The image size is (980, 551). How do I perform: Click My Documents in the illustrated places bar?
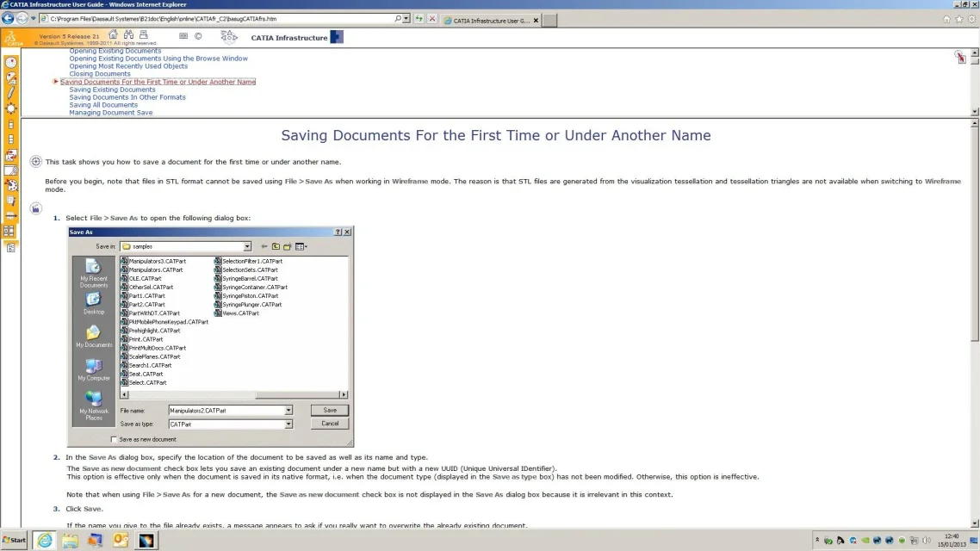click(94, 336)
